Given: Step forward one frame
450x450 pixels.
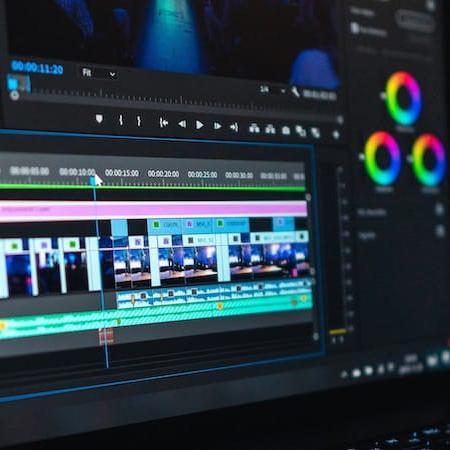Looking at the screenshot, I should (x=217, y=126).
